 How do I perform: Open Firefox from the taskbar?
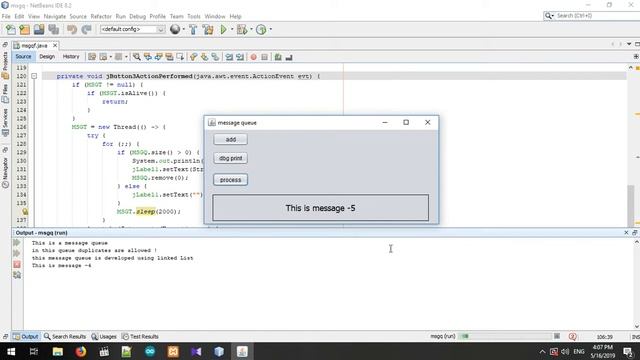point(81,351)
